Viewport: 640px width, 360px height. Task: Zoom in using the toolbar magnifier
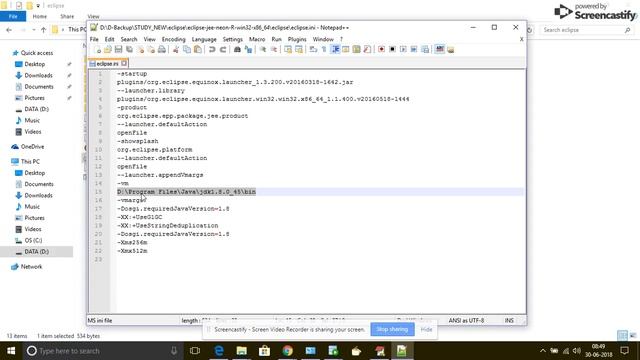263,49
